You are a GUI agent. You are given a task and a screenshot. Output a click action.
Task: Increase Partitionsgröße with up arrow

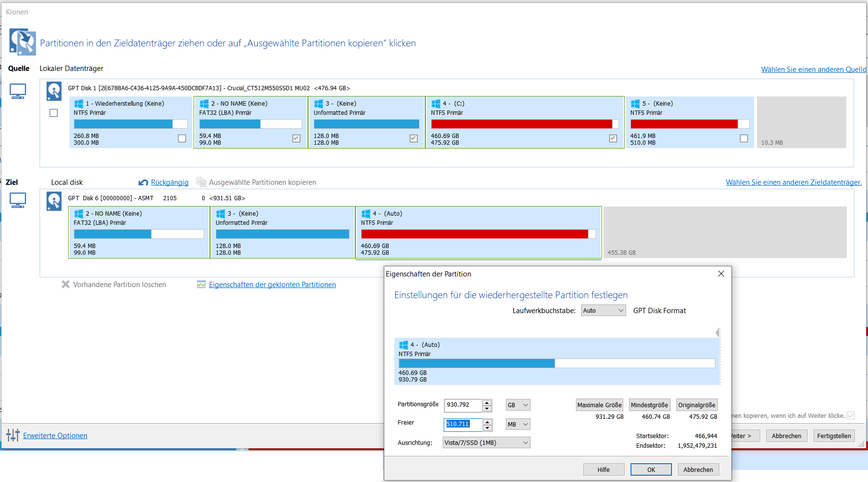pyautogui.click(x=487, y=402)
